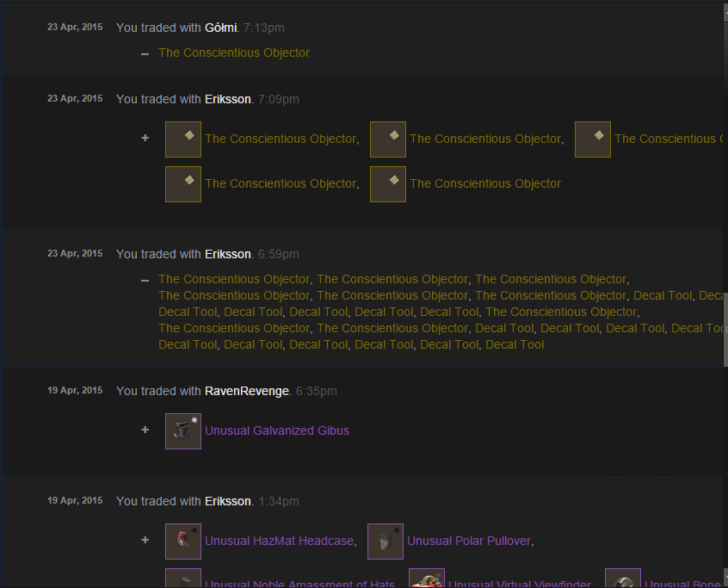The height and width of the screenshot is (588, 728).
Task: Open the Gółmi trader profile link
Action: click(221, 28)
